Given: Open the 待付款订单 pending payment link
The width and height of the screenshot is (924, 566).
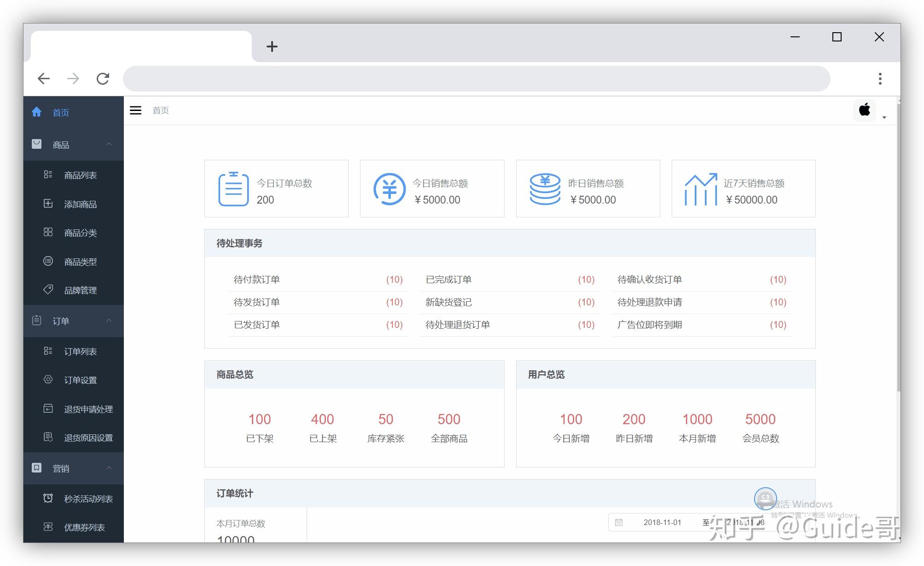Looking at the screenshot, I should (256, 279).
